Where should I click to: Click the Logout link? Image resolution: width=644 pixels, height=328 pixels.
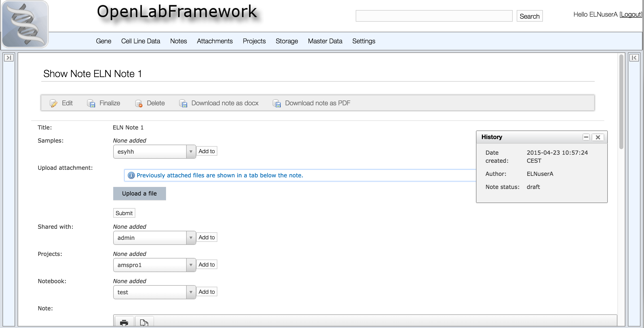pos(631,15)
